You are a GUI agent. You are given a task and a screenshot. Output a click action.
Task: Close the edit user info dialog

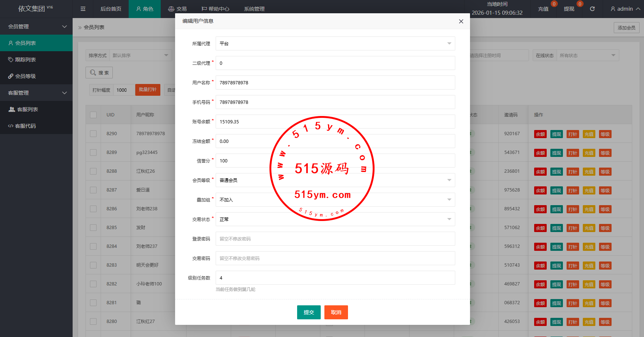461,21
